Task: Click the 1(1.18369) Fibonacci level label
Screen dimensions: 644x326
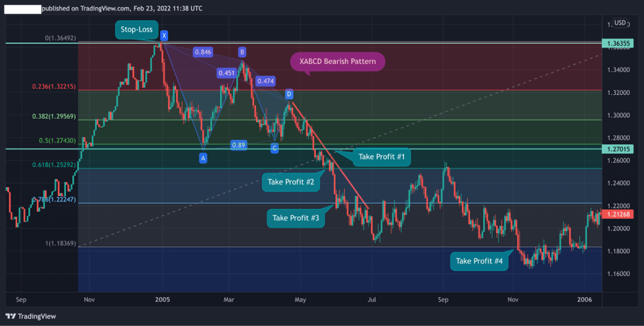Action: pyautogui.click(x=61, y=243)
